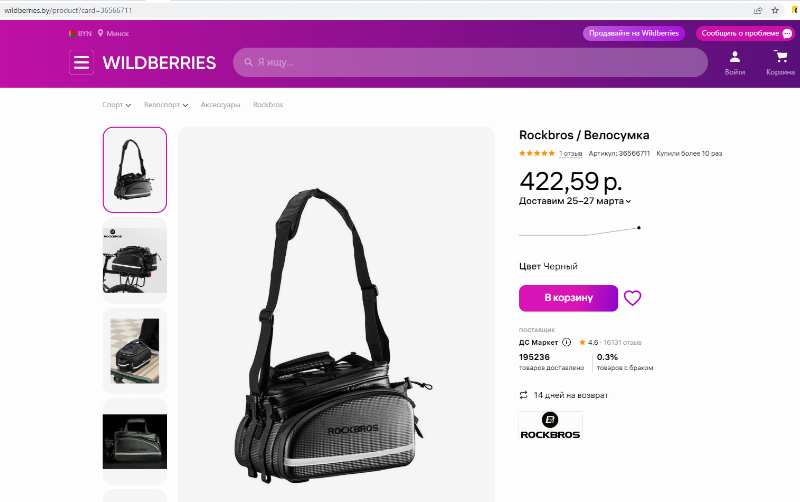The image size is (800, 502).
Task: Click the В корзину button
Action: [x=568, y=298]
